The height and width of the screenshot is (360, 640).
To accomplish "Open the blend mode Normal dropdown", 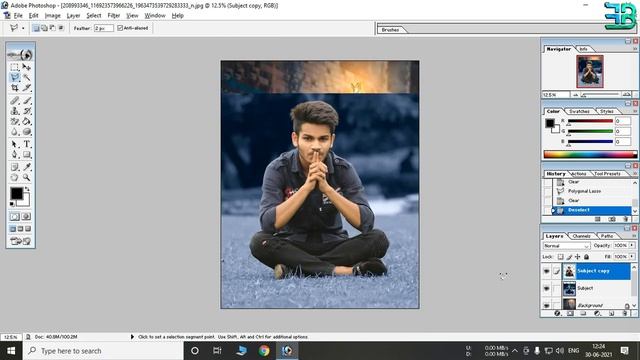I will pyautogui.click(x=567, y=246).
